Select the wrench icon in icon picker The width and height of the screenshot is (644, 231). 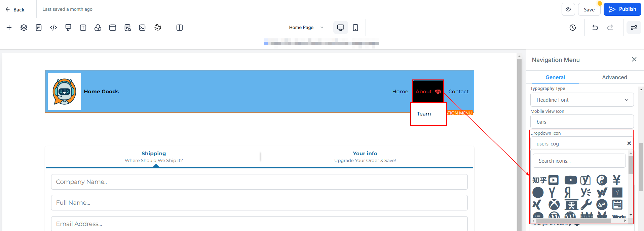[586, 204]
